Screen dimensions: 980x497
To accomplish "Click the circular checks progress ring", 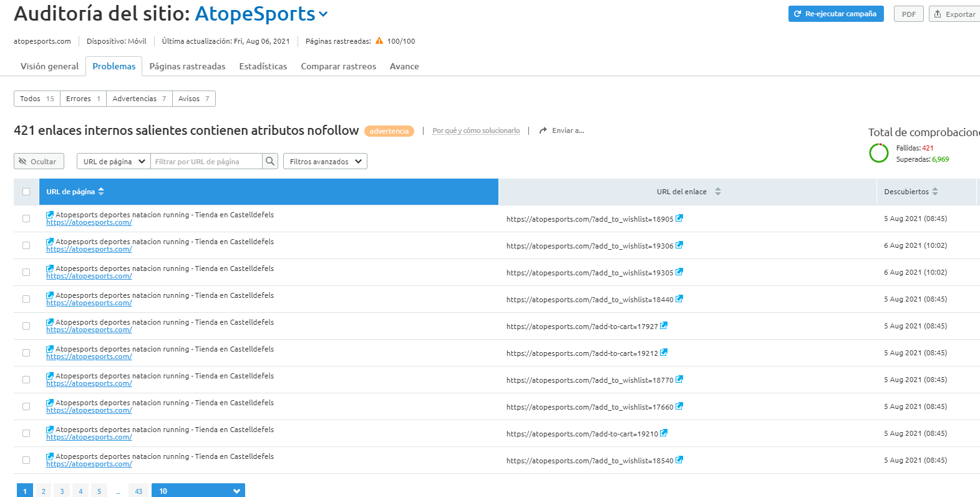I will point(879,153).
